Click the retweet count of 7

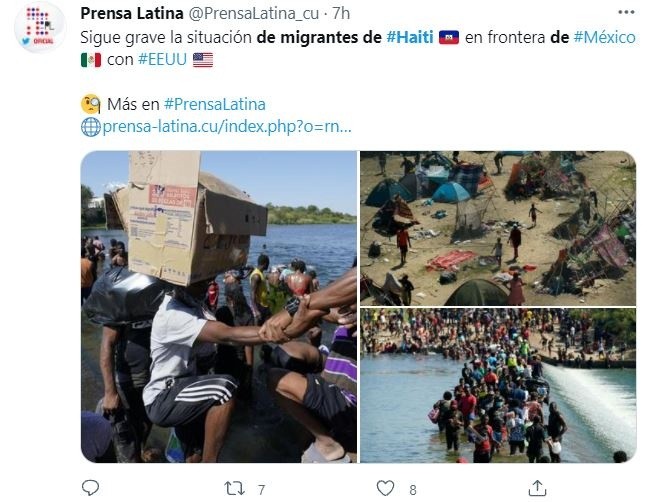[x=262, y=490]
